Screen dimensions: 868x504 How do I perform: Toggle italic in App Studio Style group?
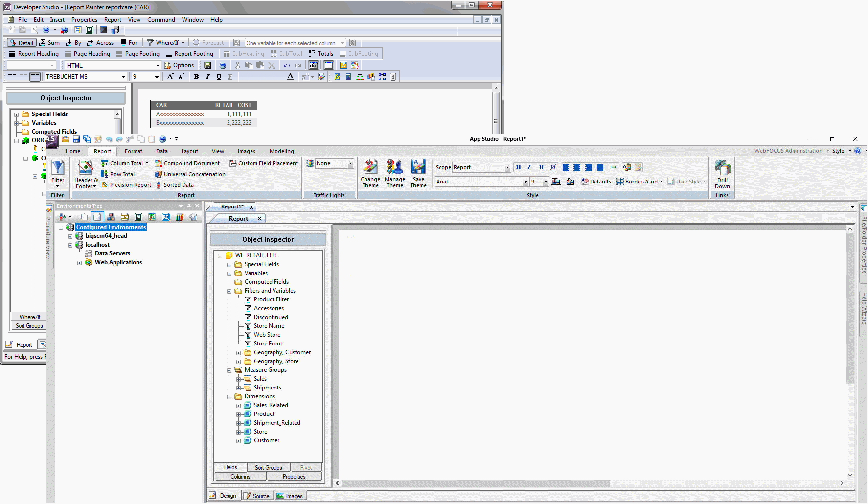[529, 167]
